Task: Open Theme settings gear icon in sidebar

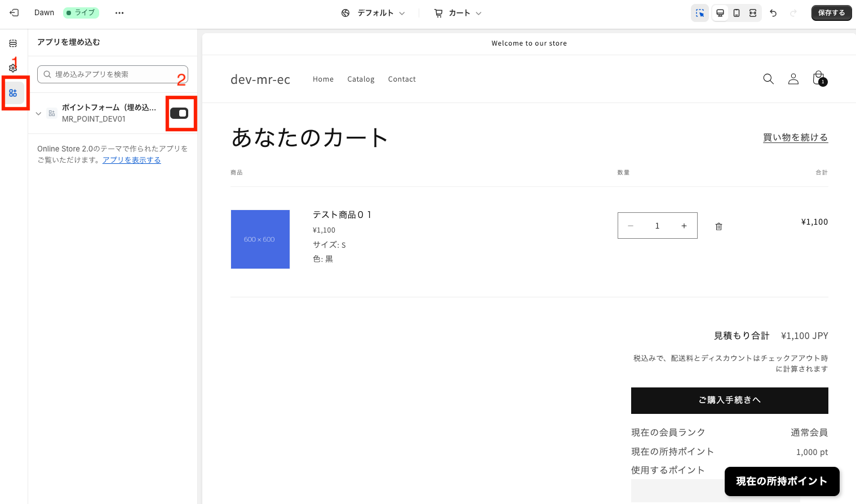Action: point(13,68)
